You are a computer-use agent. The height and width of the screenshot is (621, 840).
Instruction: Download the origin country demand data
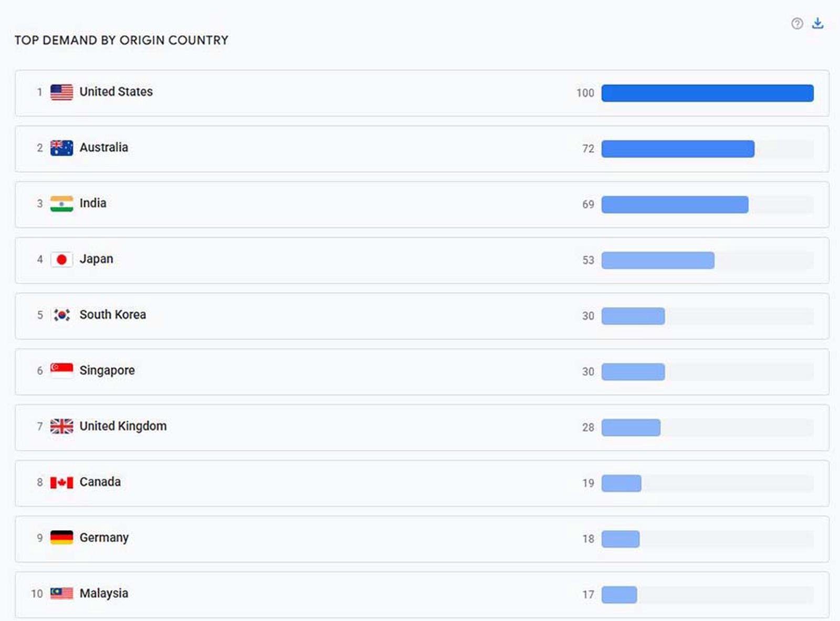817,23
